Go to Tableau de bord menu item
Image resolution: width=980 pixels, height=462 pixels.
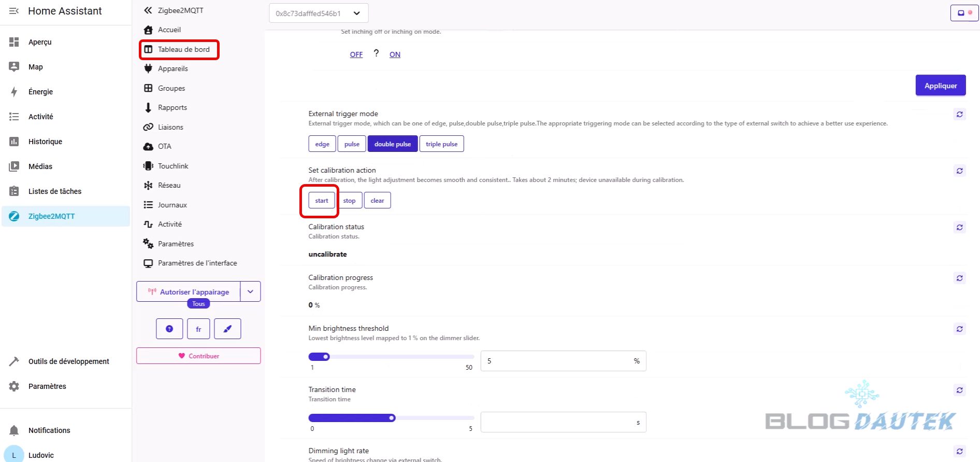[x=183, y=49]
